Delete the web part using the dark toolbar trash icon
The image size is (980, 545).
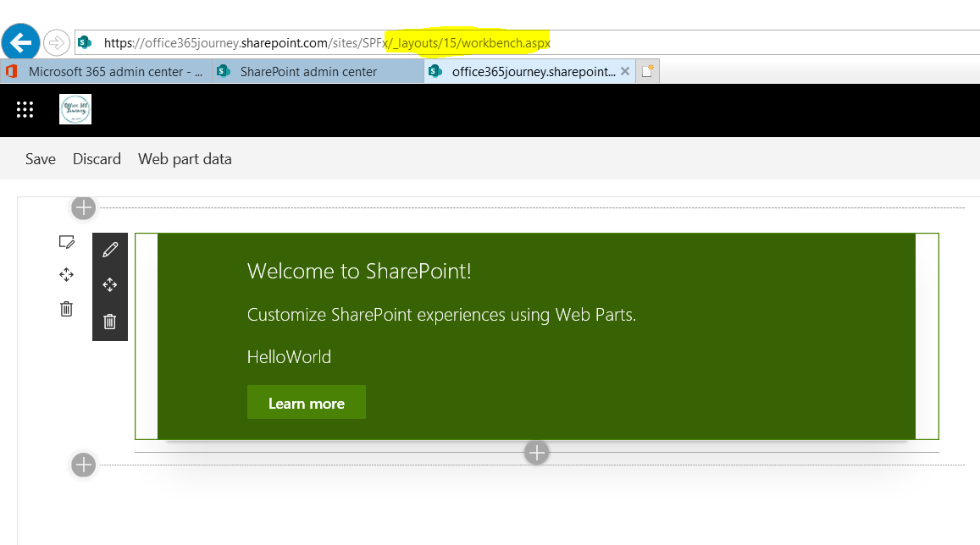[110, 322]
